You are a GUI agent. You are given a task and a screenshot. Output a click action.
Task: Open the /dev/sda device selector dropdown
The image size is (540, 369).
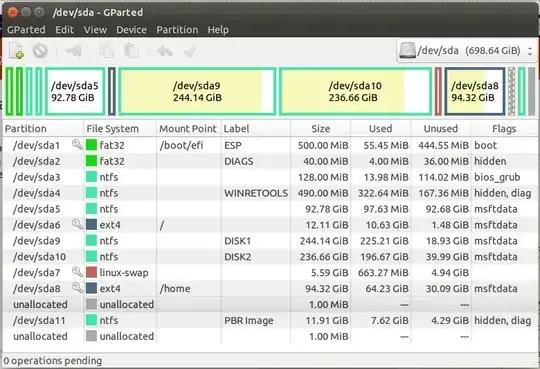pyautogui.click(x=466, y=51)
